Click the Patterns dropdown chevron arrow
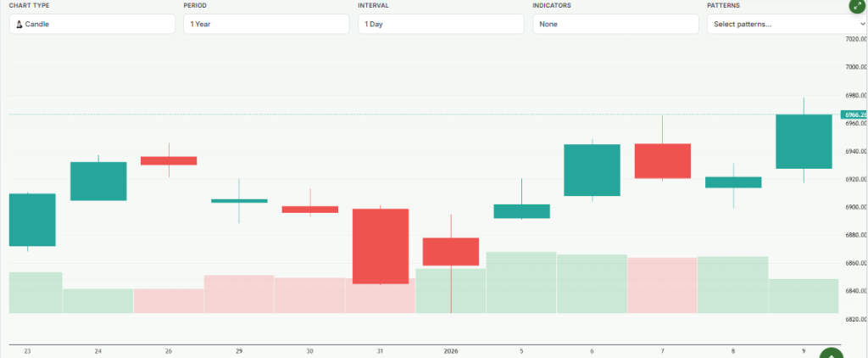Image resolution: width=868 pixels, height=358 pixels. coord(862,25)
